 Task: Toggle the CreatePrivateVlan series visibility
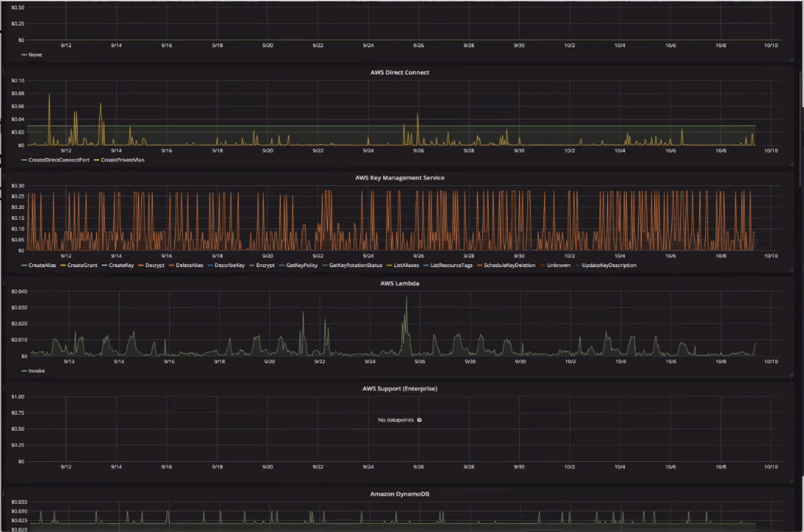pos(123,159)
